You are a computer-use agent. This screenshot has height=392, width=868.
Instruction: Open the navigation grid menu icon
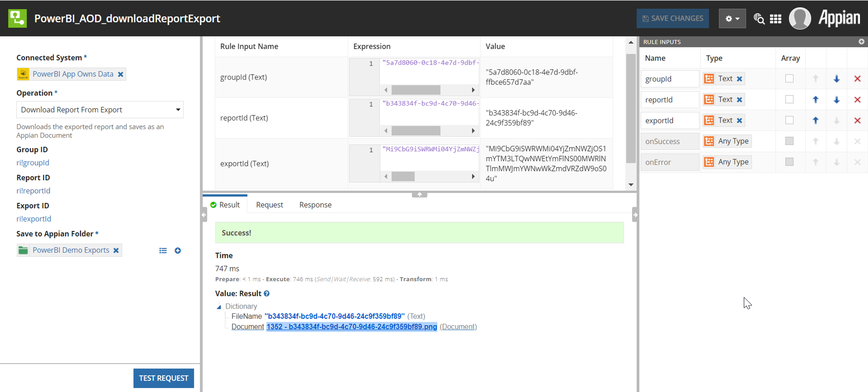click(775, 19)
